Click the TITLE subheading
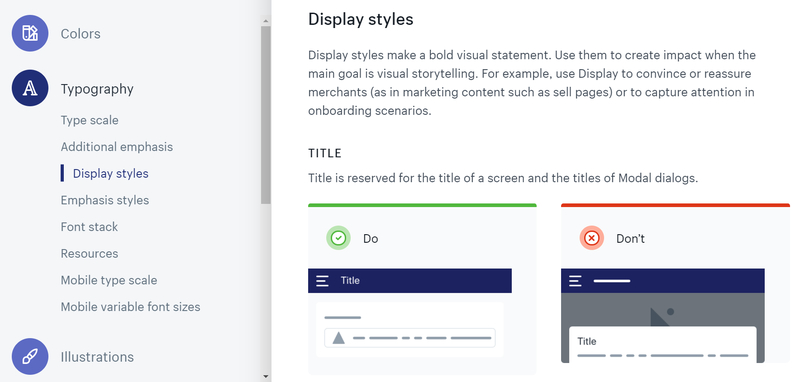800x382 pixels. [325, 153]
